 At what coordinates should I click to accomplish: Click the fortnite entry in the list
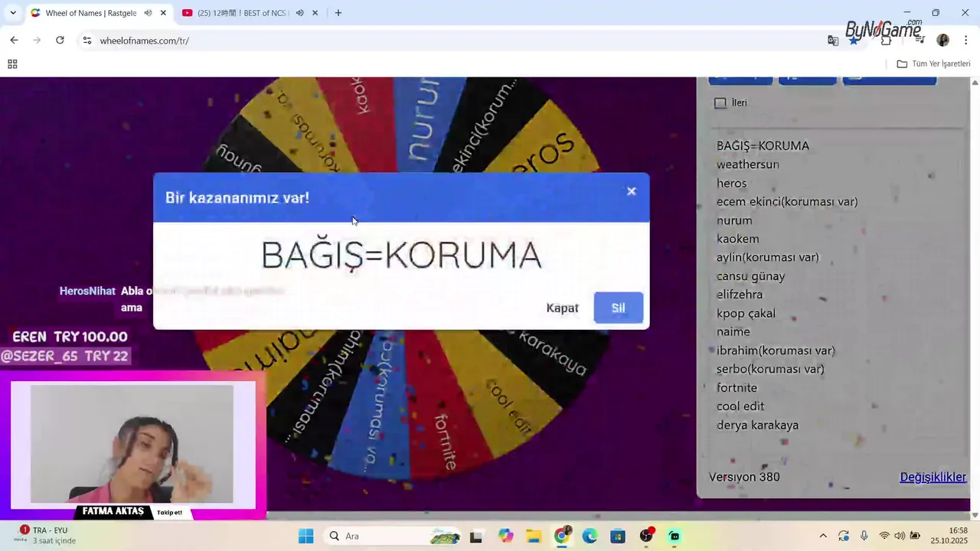[737, 388]
